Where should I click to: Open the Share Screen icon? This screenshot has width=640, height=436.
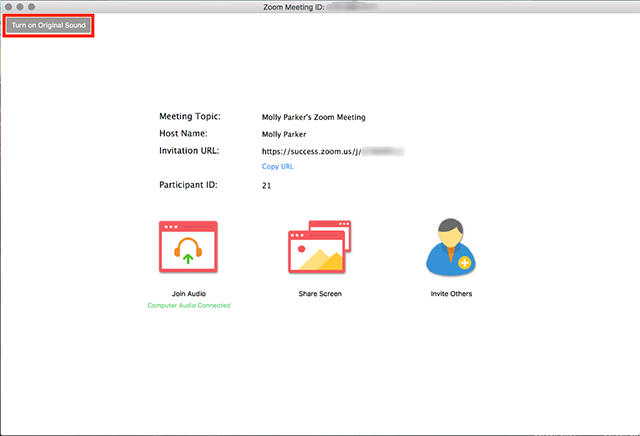click(x=320, y=247)
